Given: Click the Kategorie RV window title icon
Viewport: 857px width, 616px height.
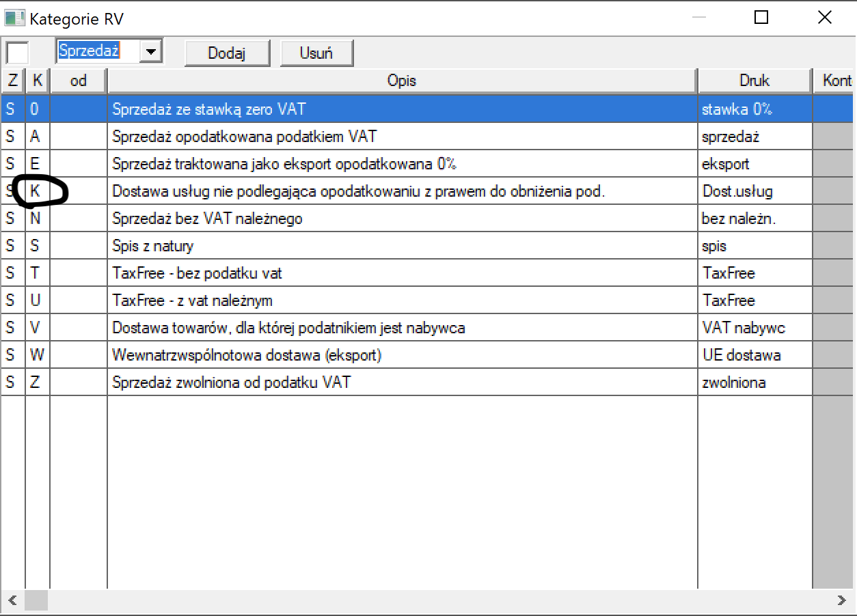Looking at the screenshot, I should (x=15, y=18).
